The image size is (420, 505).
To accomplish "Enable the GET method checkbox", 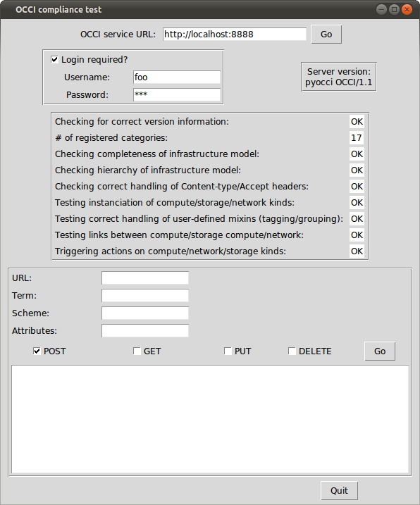I will point(137,351).
